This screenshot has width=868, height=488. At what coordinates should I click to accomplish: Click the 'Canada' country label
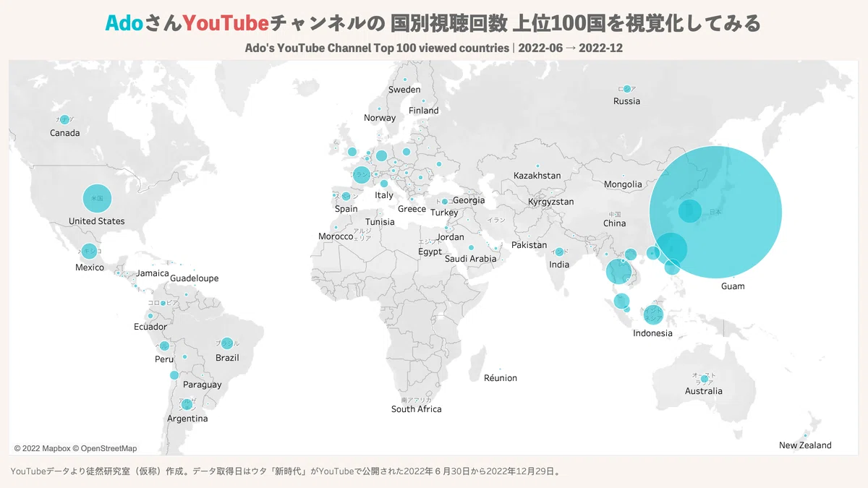click(x=65, y=133)
